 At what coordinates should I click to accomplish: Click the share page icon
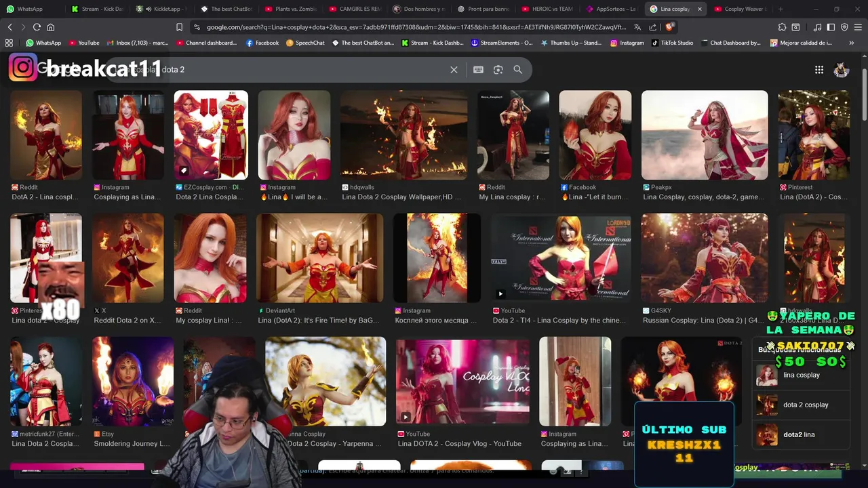(x=652, y=27)
